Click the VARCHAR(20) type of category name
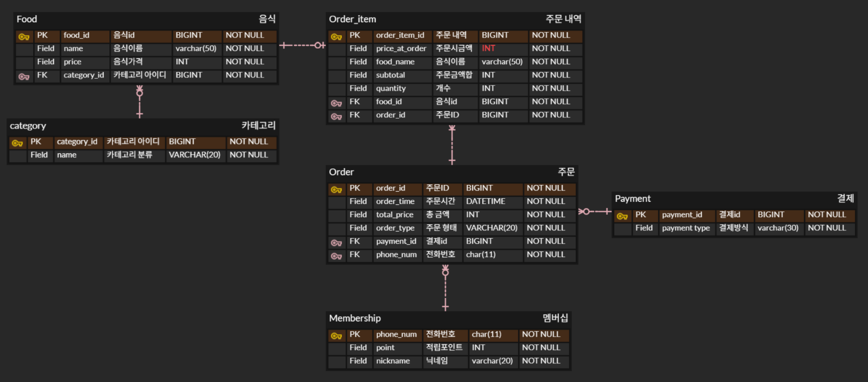Screen dimensions: 868x382 pos(194,155)
